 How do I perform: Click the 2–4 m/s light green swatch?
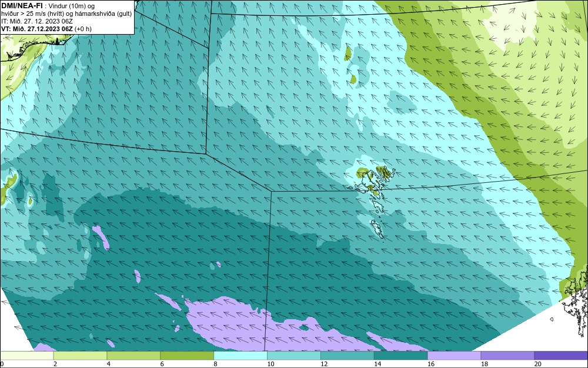pos(80,356)
